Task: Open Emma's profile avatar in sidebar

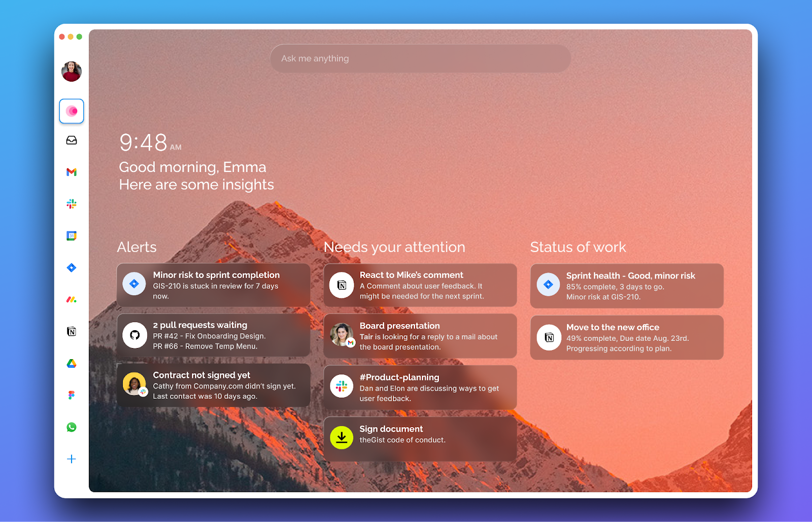Action: (x=72, y=72)
